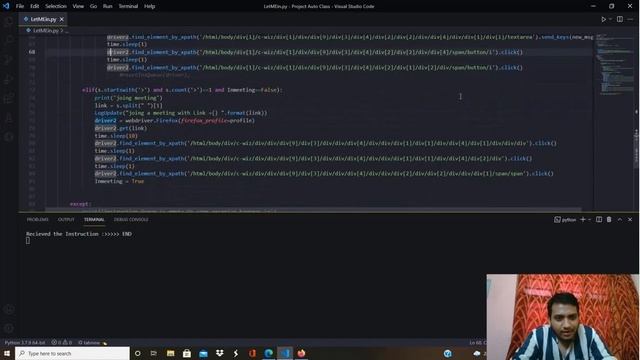Viewport: 640px width, 360px height.
Task: Open editor More Actions ellipsis
Action: tap(631, 19)
